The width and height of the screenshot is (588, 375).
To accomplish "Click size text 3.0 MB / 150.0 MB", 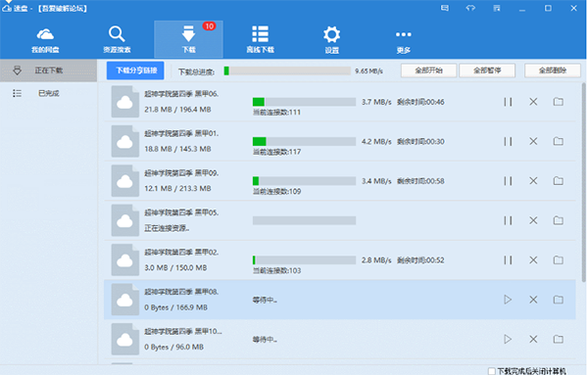I will click(x=175, y=268).
